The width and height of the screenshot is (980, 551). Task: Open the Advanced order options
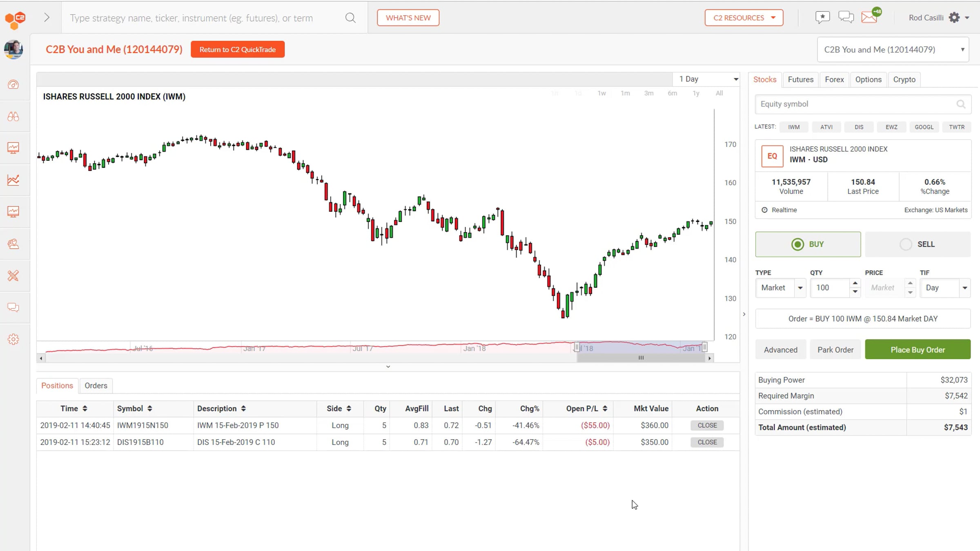(x=781, y=350)
